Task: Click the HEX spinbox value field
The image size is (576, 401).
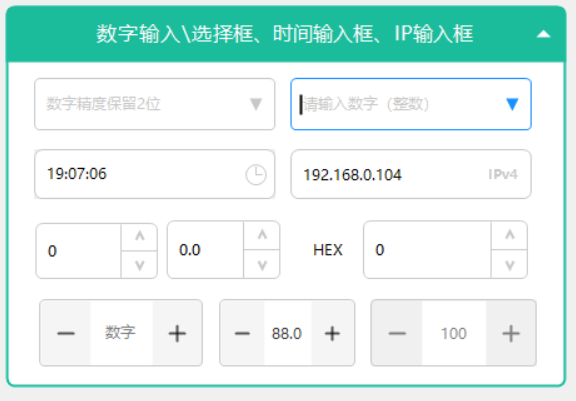Action: pyautogui.click(x=428, y=250)
